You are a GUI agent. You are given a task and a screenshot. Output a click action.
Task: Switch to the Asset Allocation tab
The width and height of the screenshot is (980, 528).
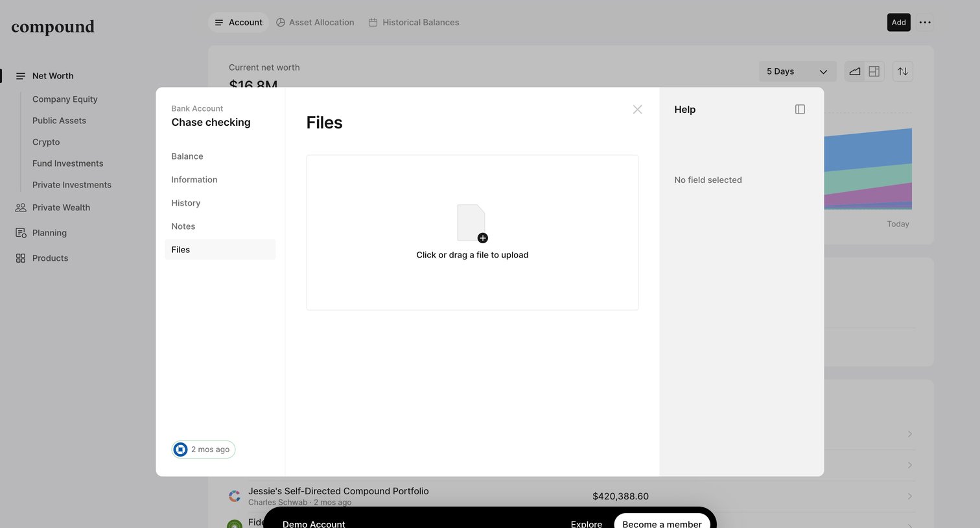[315, 22]
